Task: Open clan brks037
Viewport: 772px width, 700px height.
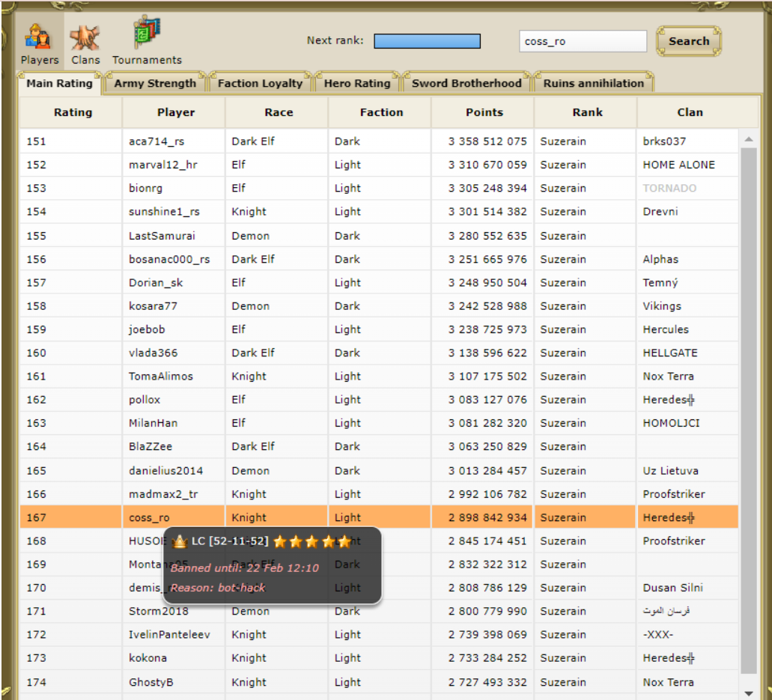Action: click(664, 141)
